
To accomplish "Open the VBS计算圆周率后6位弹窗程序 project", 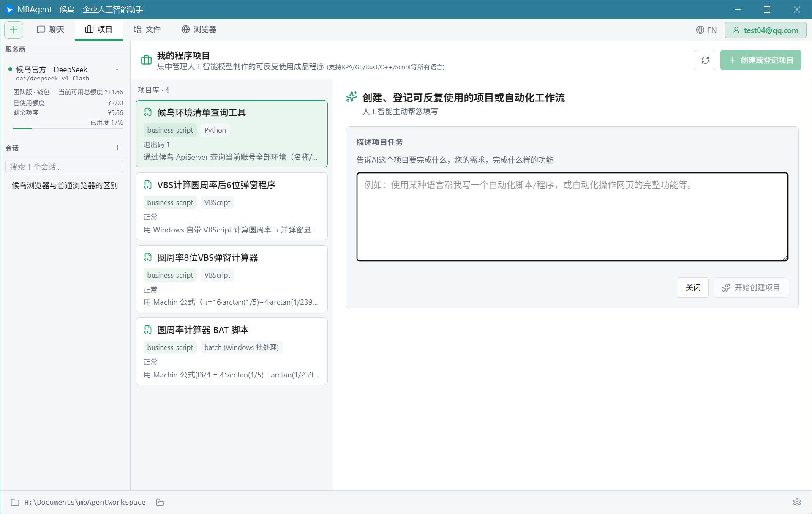I will [232, 206].
